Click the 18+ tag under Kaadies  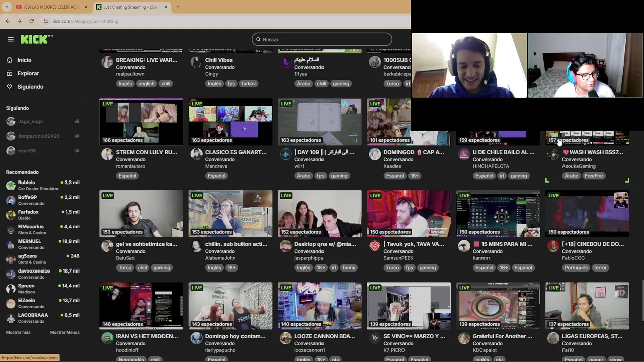pyautogui.click(x=414, y=176)
